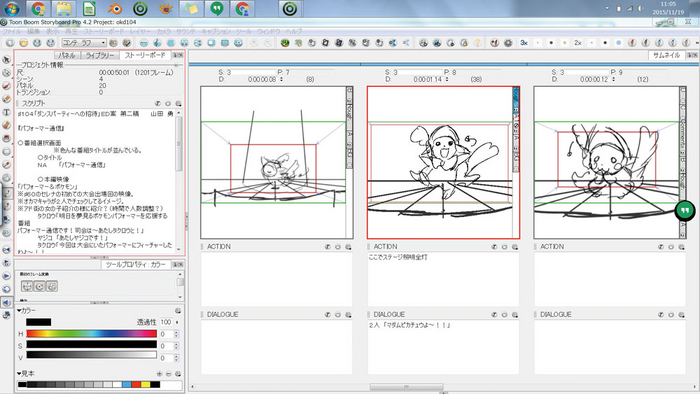The width and height of the screenshot is (700, 394).
Task: Click the first icon in the Script header
Action: tap(158, 104)
